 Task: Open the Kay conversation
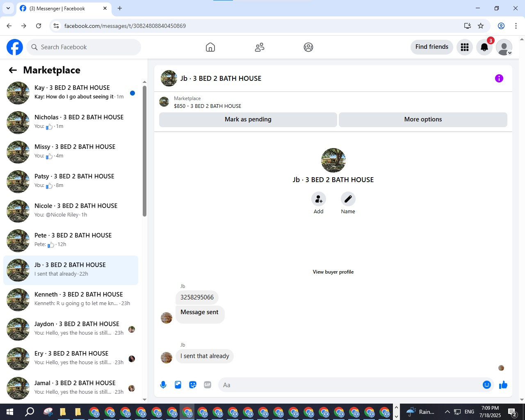[71, 93]
